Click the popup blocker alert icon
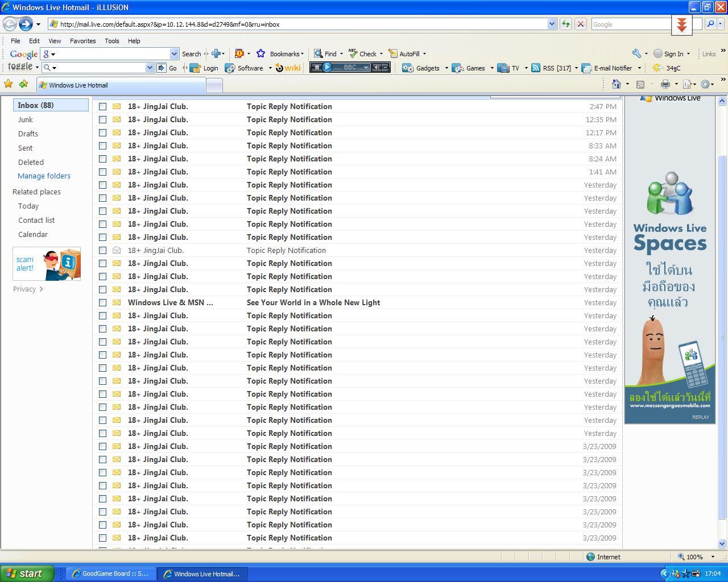 point(239,53)
